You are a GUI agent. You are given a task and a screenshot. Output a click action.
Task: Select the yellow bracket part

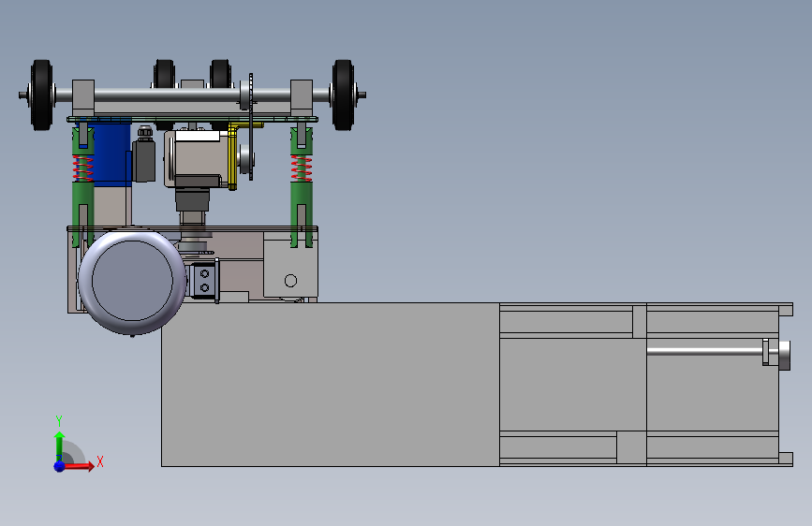233,155
